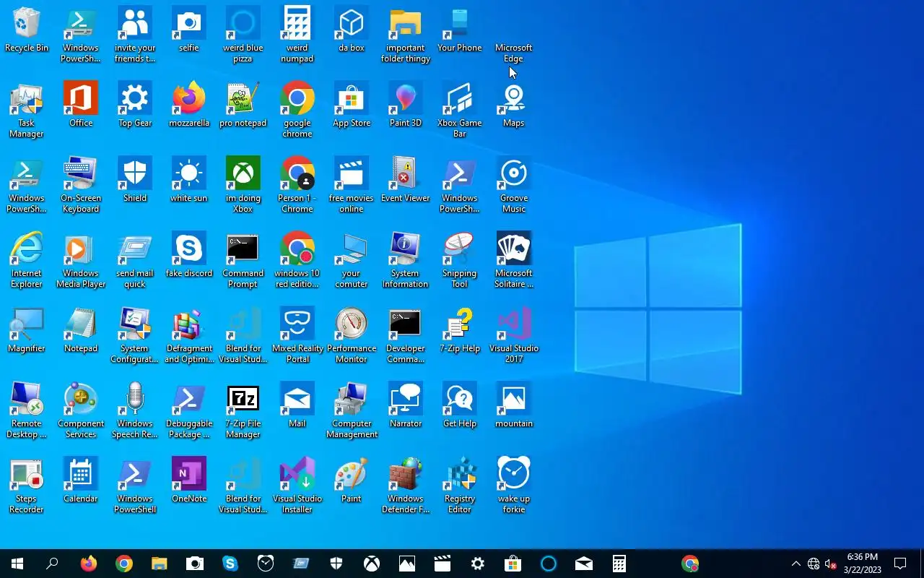Select the Performance Monitor desktop shortcut
This screenshot has height=578, width=924.
click(352, 335)
